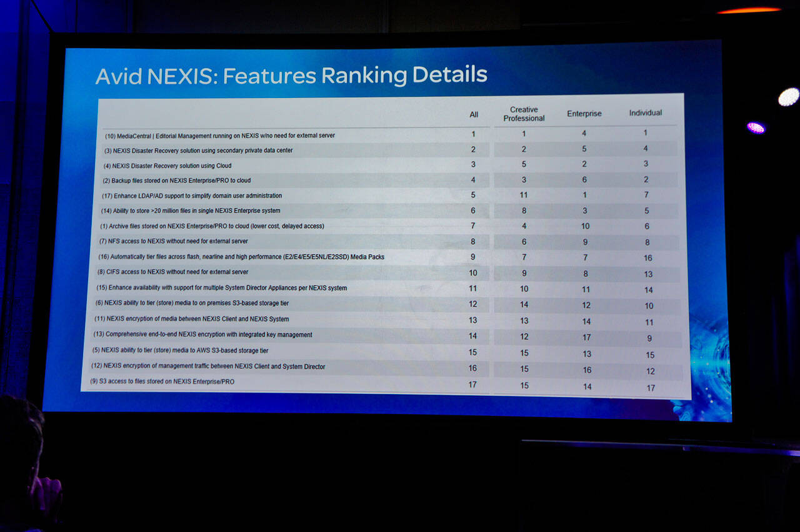Select the 'Individual' column header
Screen dimensions: 800x532
coord(646,113)
